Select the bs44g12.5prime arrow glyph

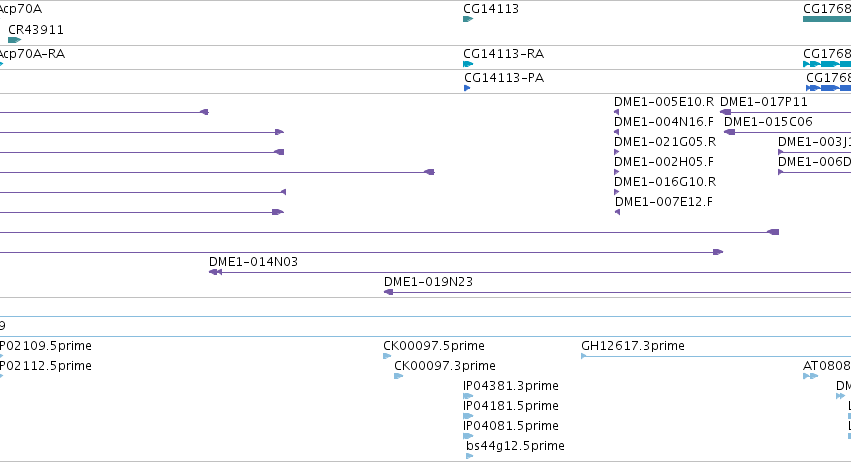tap(469, 456)
